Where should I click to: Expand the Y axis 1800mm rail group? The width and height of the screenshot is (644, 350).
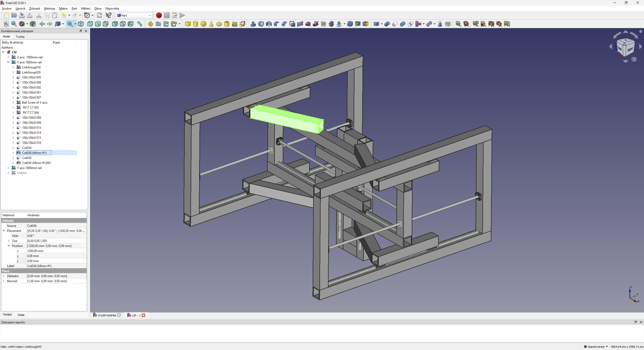[x=8, y=168]
